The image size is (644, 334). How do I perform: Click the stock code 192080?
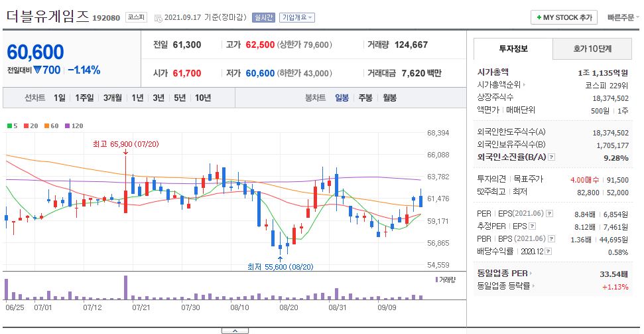[x=106, y=18]
